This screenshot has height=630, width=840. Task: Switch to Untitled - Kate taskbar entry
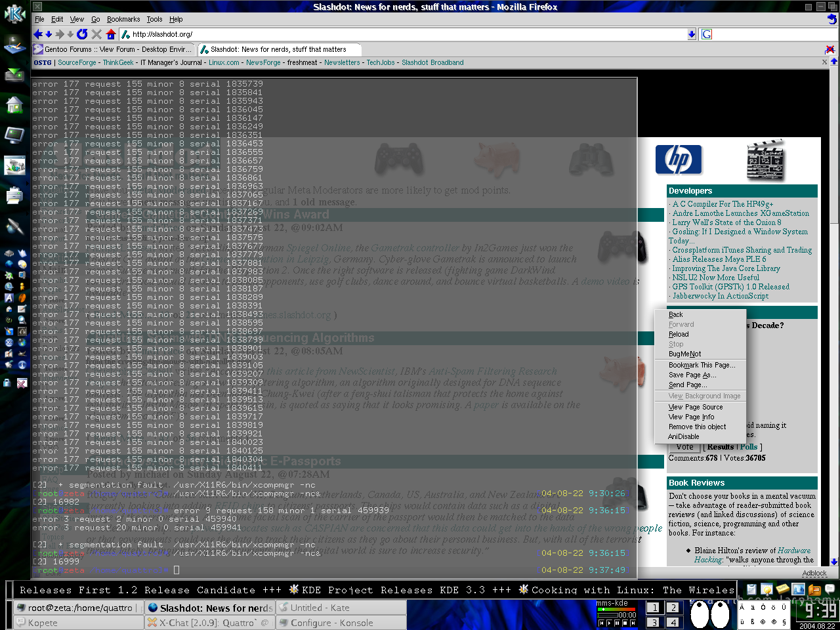click(340, 608)
